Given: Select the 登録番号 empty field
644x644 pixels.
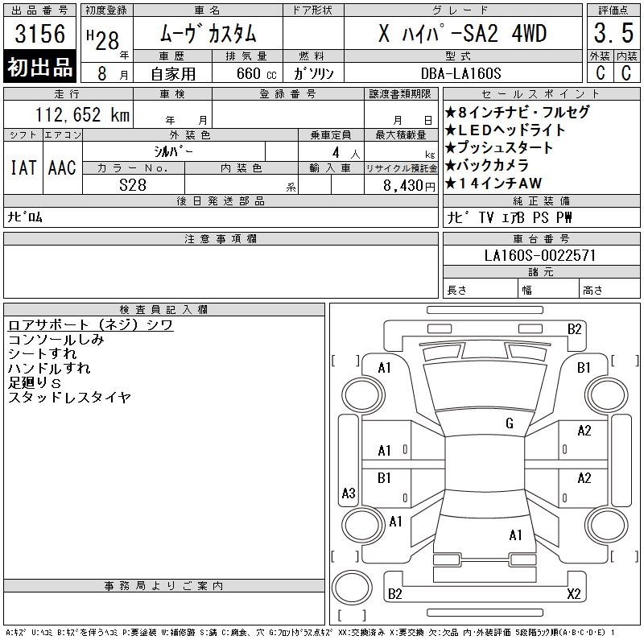Looking at the screenshot, I should click(288, 114).
